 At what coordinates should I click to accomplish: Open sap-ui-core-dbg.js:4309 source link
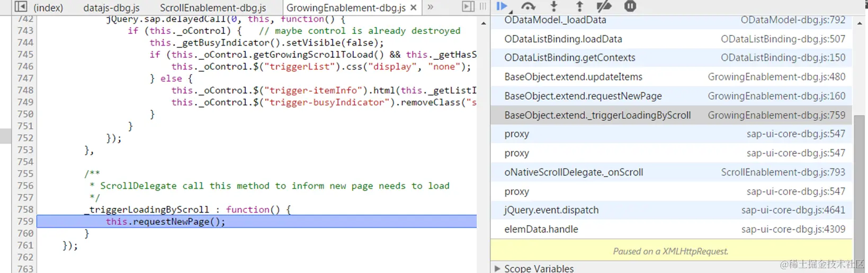tap(793, 230)
